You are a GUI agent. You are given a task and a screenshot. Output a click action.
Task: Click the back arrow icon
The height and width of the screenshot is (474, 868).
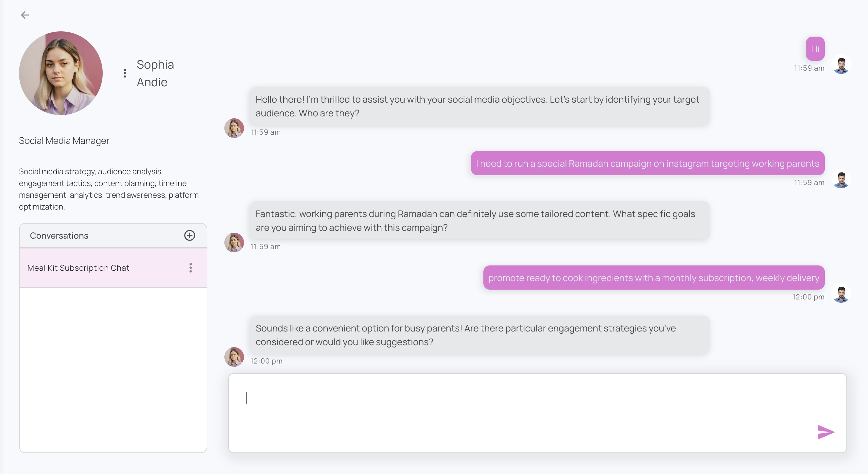click(25, 15)
